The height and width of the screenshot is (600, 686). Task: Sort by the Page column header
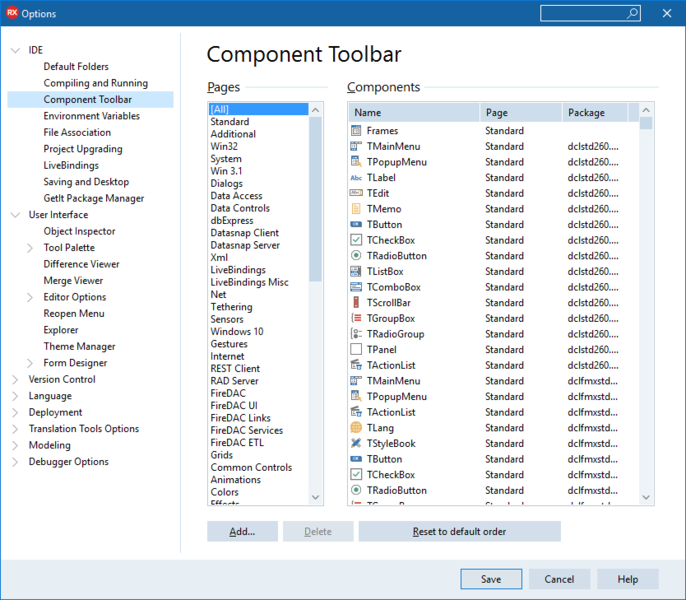click(x=521, y=112)
